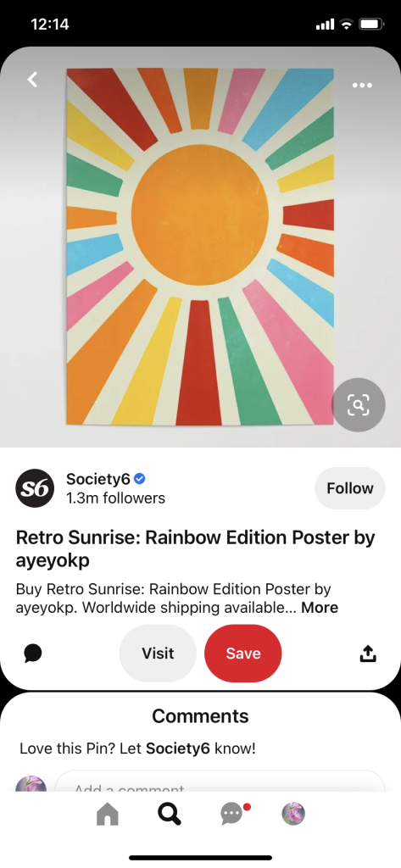Visit the pin's website
Viewport: 401px width, 868px height.
[x=158, y=654]
